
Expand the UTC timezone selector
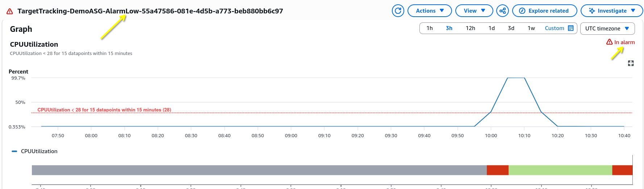607,28
